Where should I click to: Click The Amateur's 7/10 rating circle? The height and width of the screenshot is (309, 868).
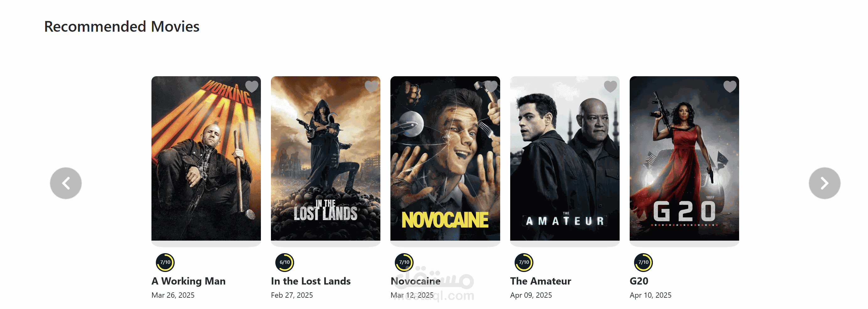(x=524, y=263)
